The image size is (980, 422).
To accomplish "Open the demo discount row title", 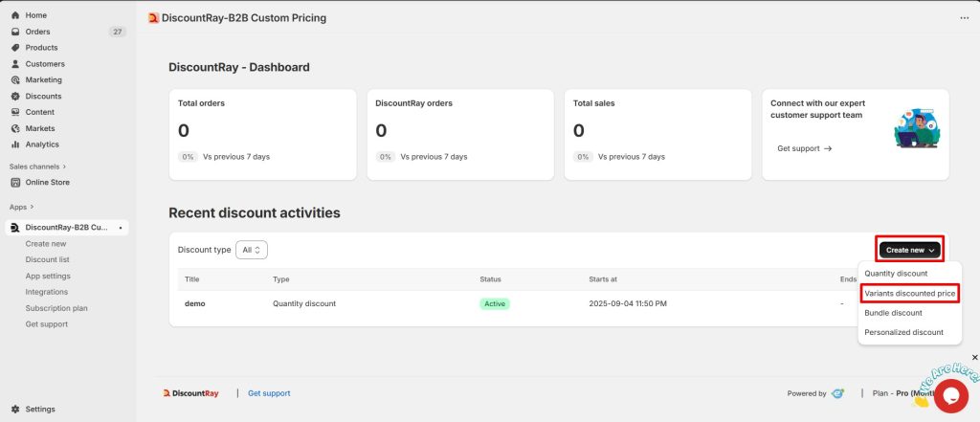I will pos(195,304).
